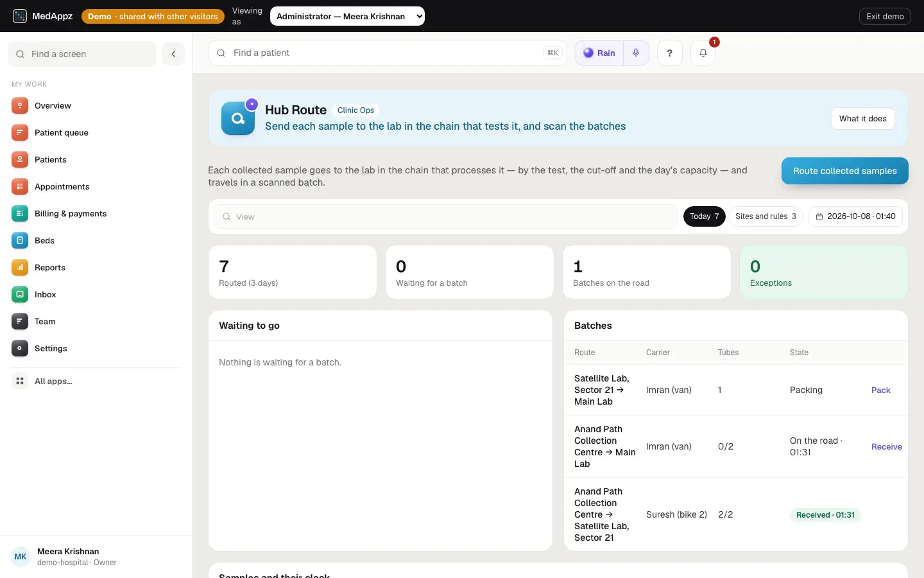Viewport: 924px width, 578px height.
Task: Open the Rain assistant
Action: click(599, 53)
